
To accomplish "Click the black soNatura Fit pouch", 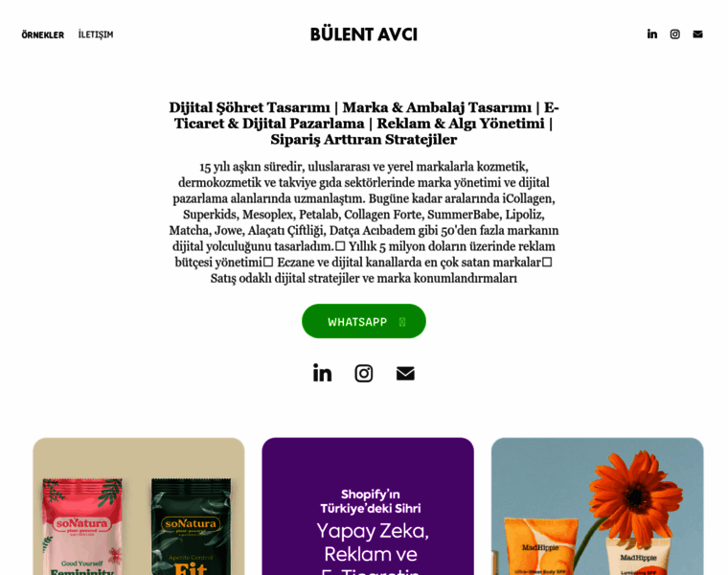I will [191, 527].
